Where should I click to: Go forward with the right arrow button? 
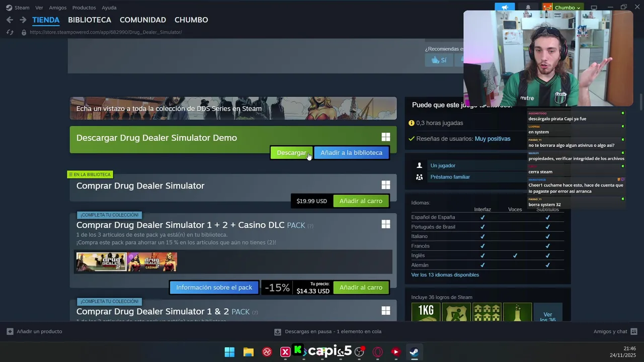(x=23, y=20)
